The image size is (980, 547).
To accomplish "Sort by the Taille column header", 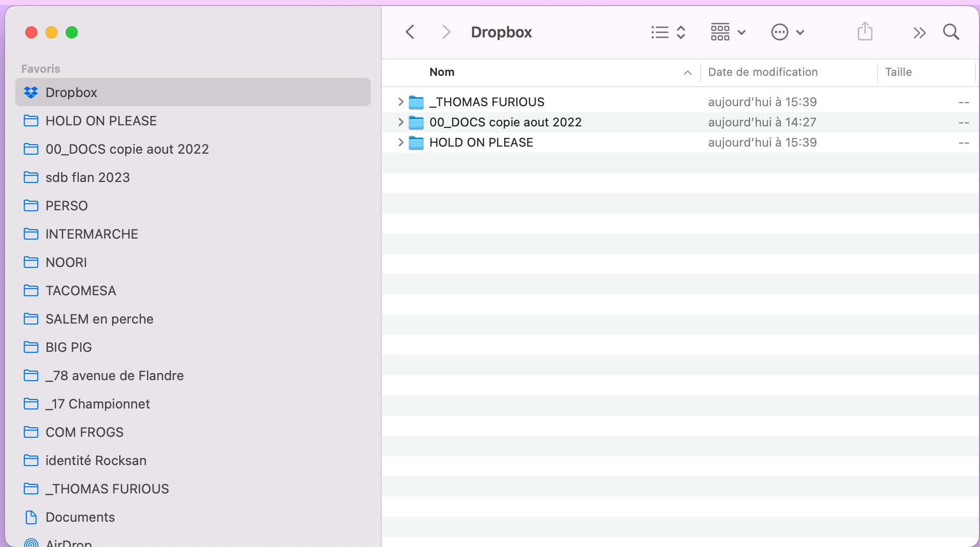I will 898,72.
